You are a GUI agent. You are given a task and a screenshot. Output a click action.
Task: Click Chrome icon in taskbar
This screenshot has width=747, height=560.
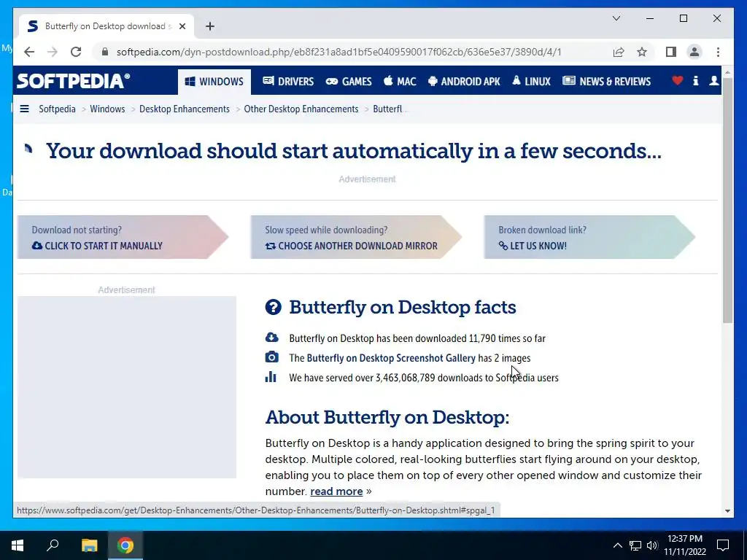click(x=125, y=545)
